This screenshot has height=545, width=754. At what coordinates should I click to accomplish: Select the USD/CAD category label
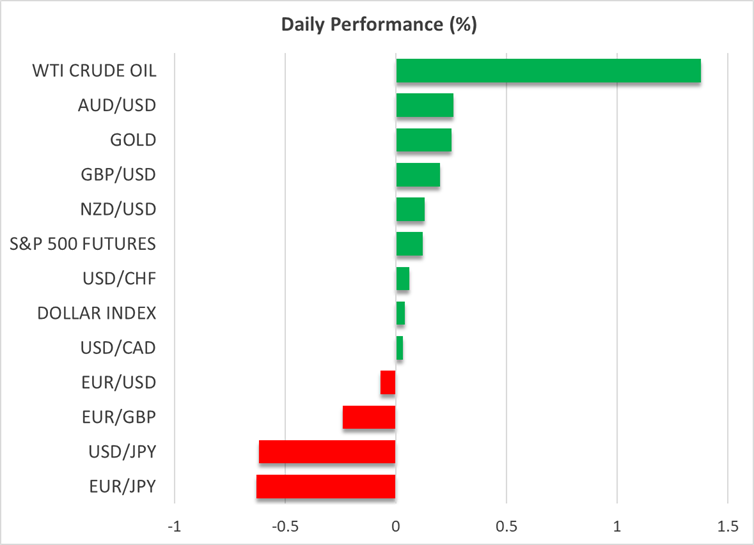117,348
